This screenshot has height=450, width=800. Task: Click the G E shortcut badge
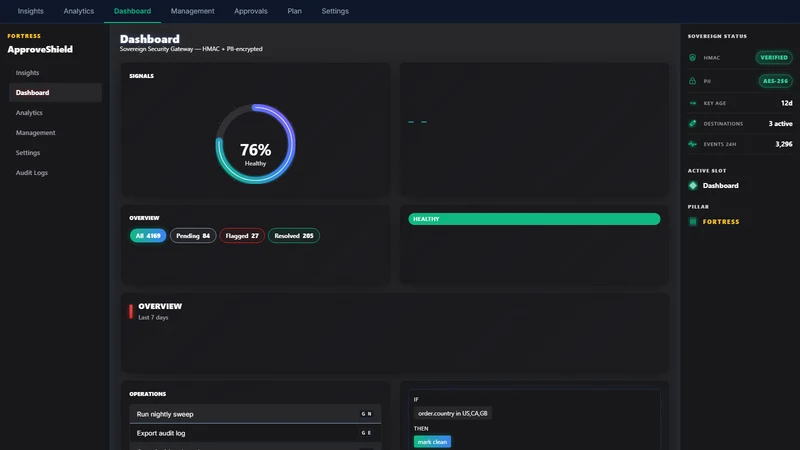tap(366, 433)
